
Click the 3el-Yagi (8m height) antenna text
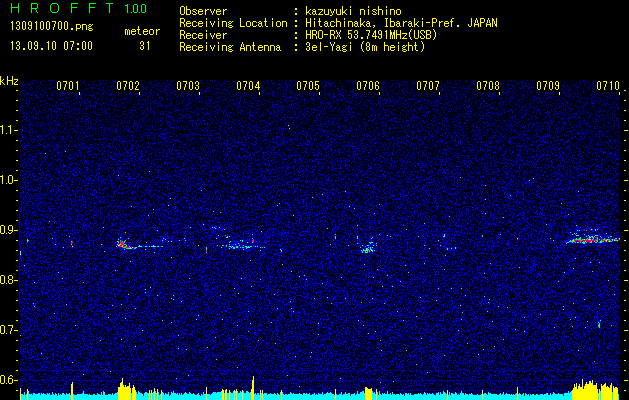(x=365, y=47)
